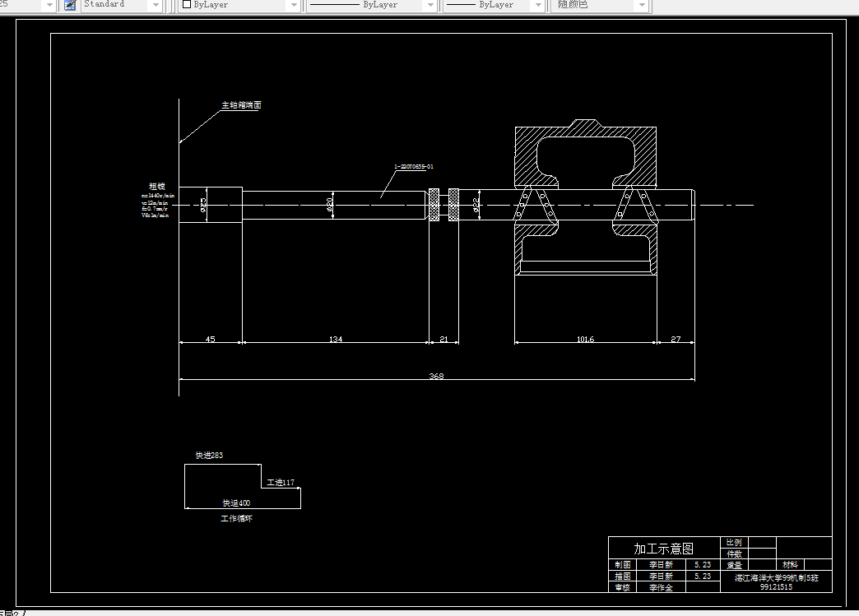859x616 pixels.
Task: Click the 工进117 label in work cycle
Action: (281, 483)
